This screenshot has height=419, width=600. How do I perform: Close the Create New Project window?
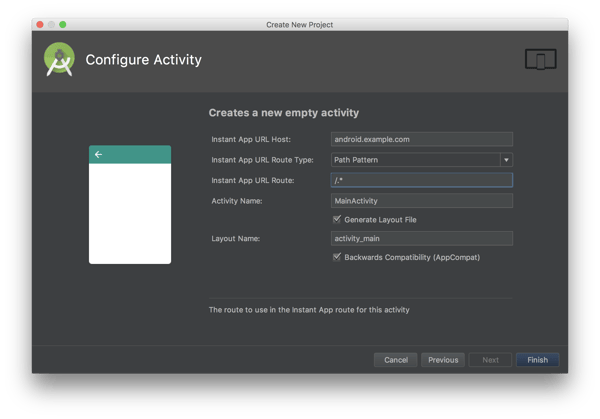pos(40,24)
